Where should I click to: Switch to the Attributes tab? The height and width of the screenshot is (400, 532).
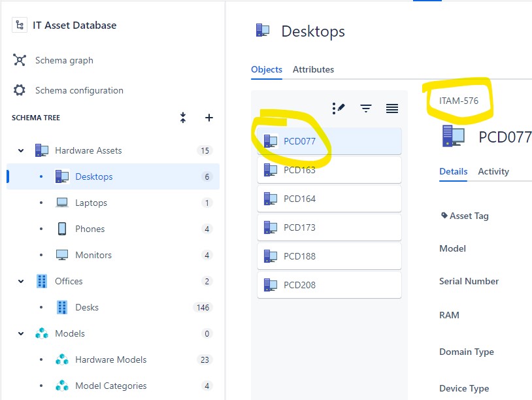[x=313, y=69]
